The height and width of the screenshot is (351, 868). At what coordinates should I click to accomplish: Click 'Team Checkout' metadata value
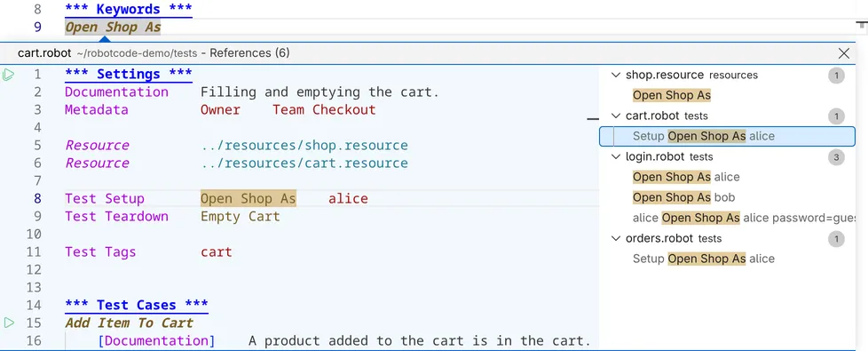click(325, 110)
